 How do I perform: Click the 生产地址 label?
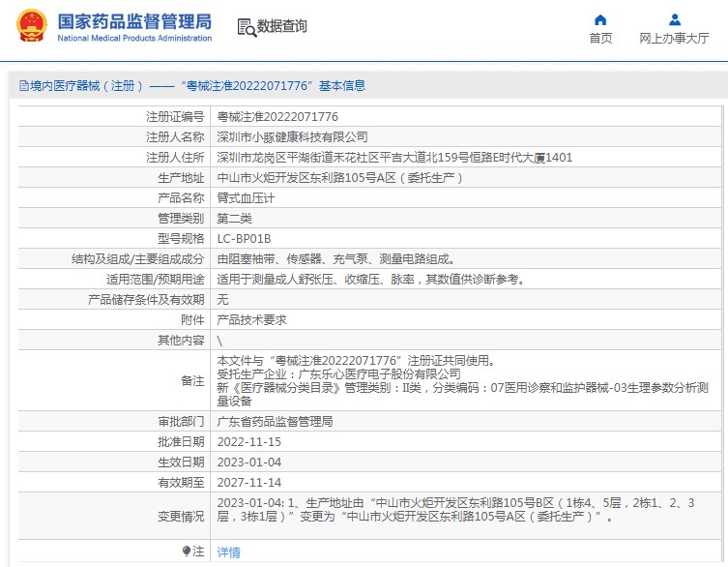181,178
